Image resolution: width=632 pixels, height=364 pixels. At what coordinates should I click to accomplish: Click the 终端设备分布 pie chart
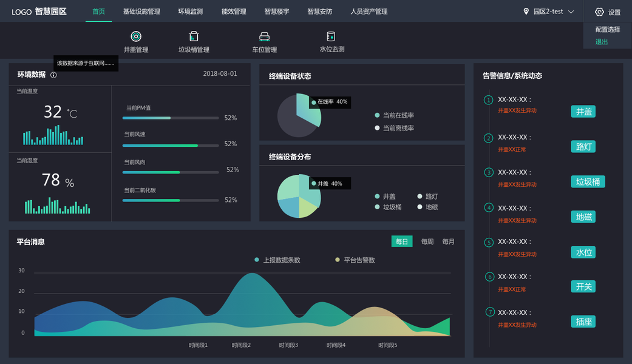click(x=299, y=196)
